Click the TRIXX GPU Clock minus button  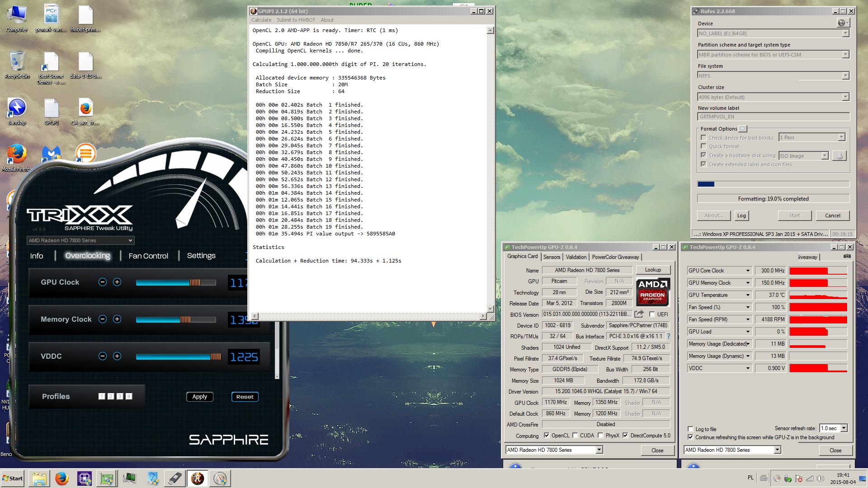[103, 282]
